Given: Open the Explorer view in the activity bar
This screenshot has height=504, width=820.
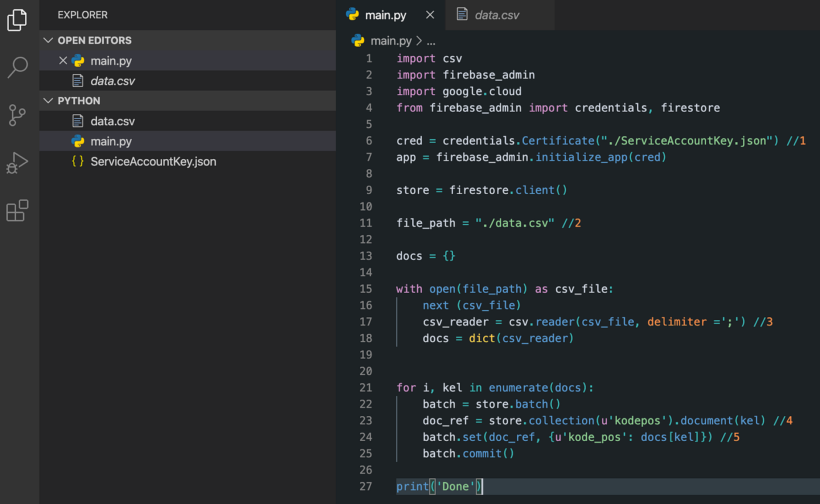Looking at the screenshot, I should point(17,19).
